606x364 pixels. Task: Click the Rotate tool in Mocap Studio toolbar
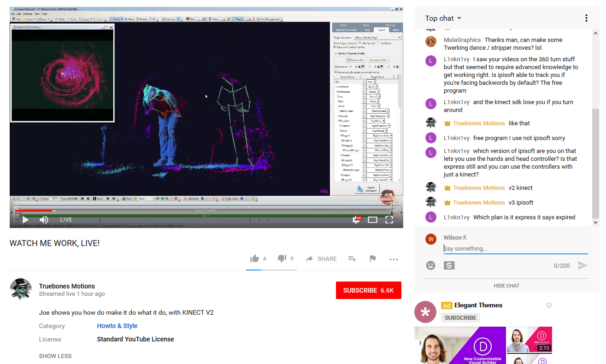[x=141, y=19]
